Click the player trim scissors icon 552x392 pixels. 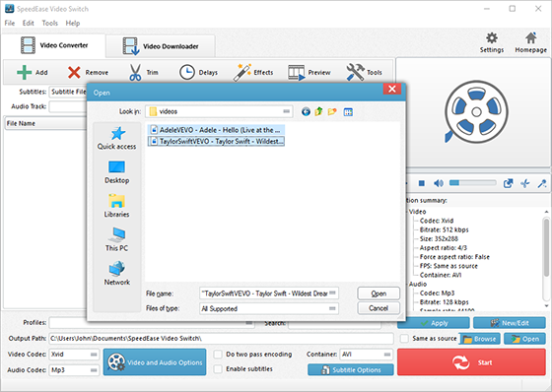tap(524, 183)
